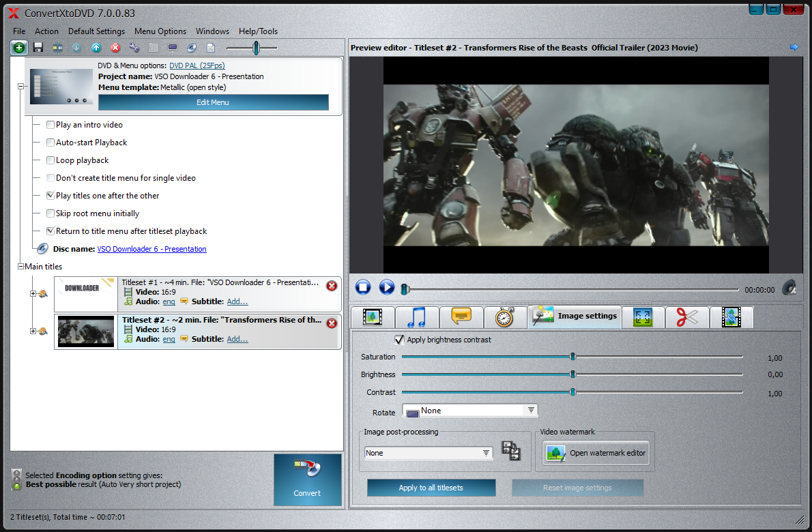Viewport: 812px width, 532px height.
Task: Enable the Loop playback checkbox
Action: pos(50,160)
